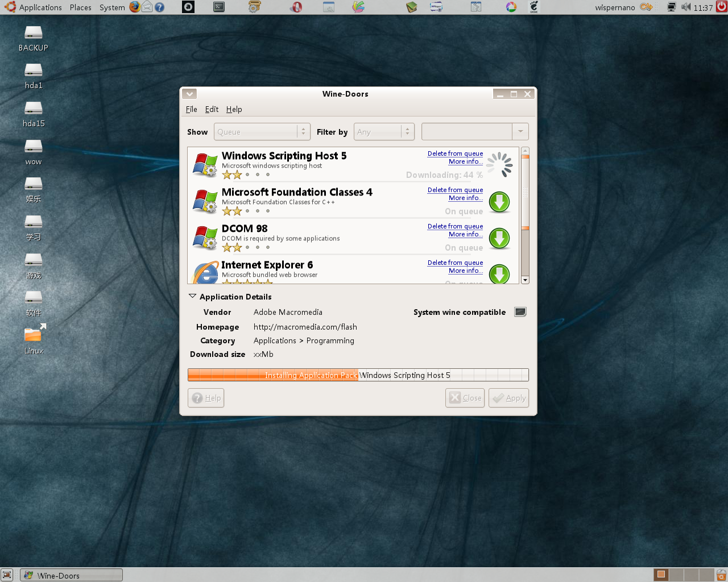Open the mail client launcher icon
Viewport: 728px width, 582px height.
[x=147, y=7]
